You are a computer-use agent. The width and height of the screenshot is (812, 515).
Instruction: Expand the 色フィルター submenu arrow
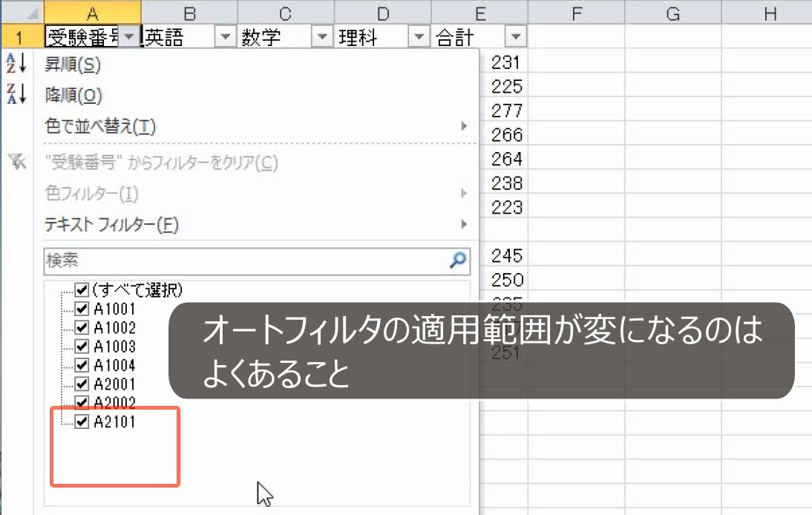464,193
